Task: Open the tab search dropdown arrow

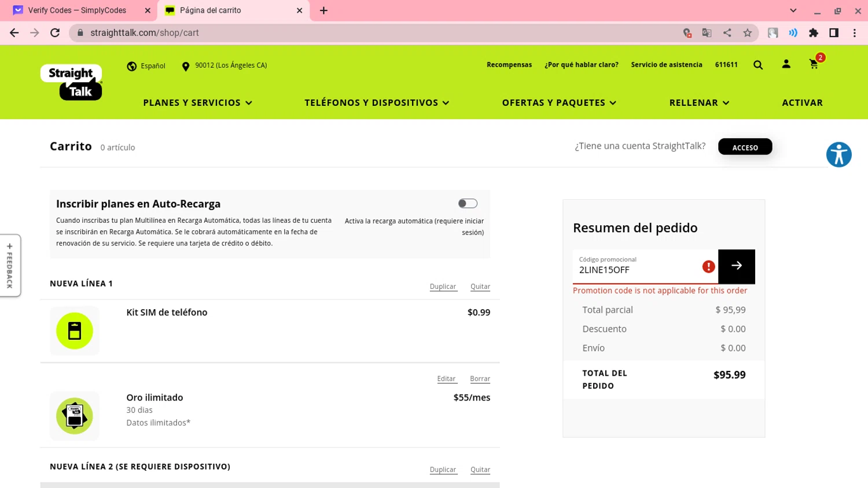Action: [x=793, y=10]
